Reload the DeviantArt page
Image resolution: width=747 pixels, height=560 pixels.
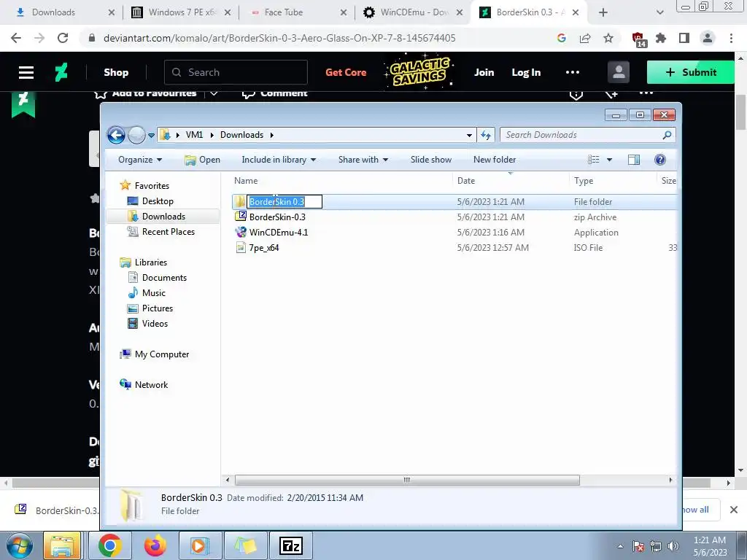click(x=63, y=38)
